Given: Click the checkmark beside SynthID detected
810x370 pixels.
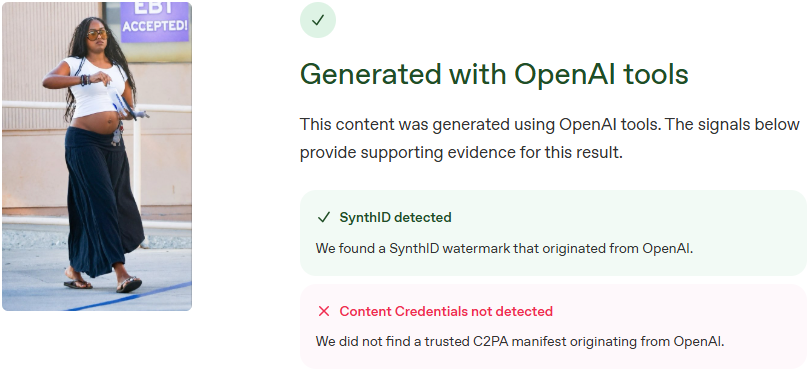Looking at the screenshot, I should [323, 218].
